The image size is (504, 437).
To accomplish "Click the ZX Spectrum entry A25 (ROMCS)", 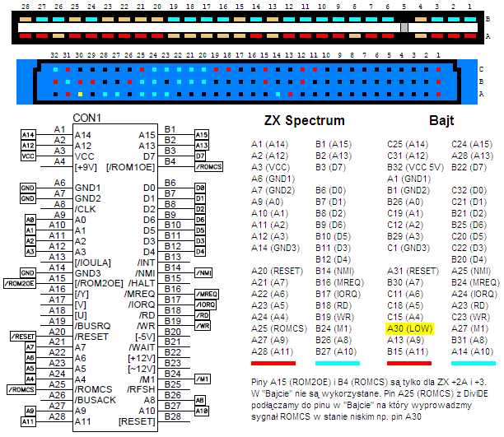I will pos(279,328).
